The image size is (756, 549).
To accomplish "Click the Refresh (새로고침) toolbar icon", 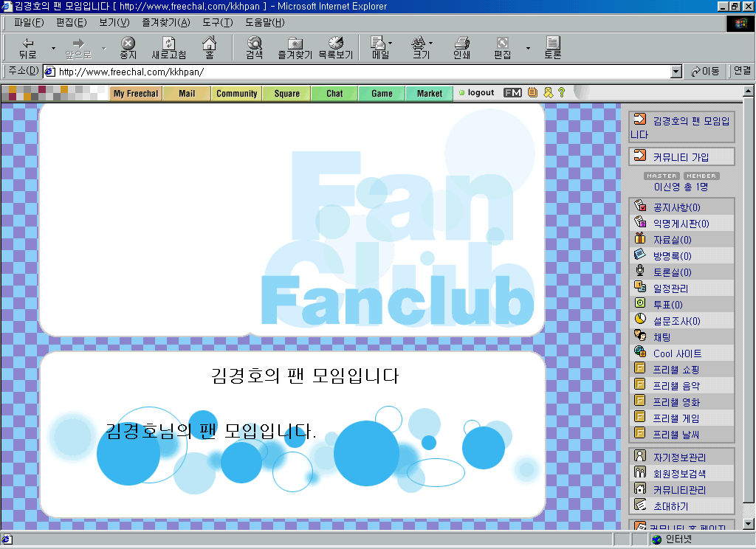I will (x=169, y=47).
